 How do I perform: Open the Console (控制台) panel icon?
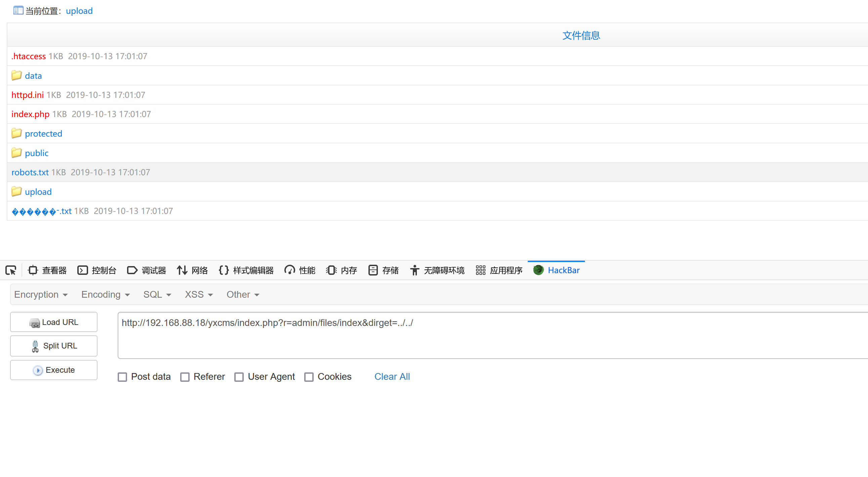click(82, 270)
